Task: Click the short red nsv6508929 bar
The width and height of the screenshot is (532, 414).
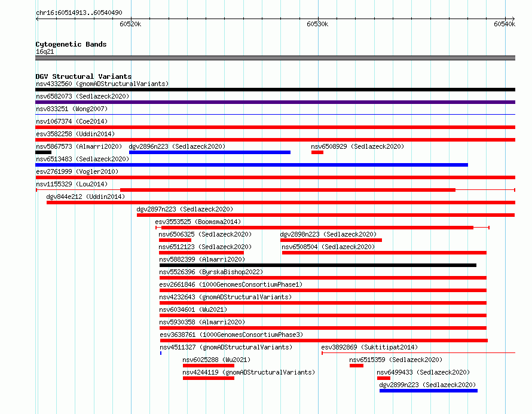Action: coord(317,152)
